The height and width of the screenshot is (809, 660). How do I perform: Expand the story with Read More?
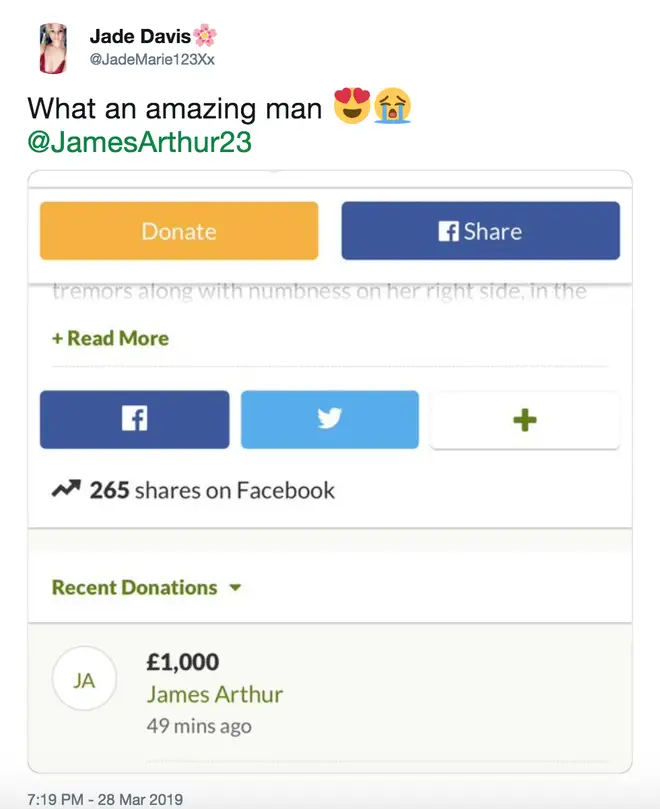tap(110, 338)
